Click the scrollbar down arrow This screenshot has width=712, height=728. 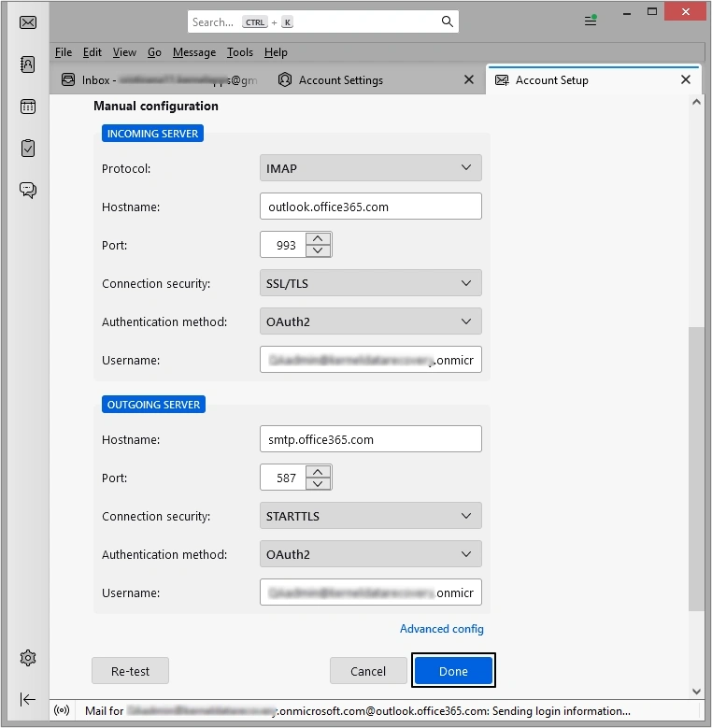coord(696,692)
